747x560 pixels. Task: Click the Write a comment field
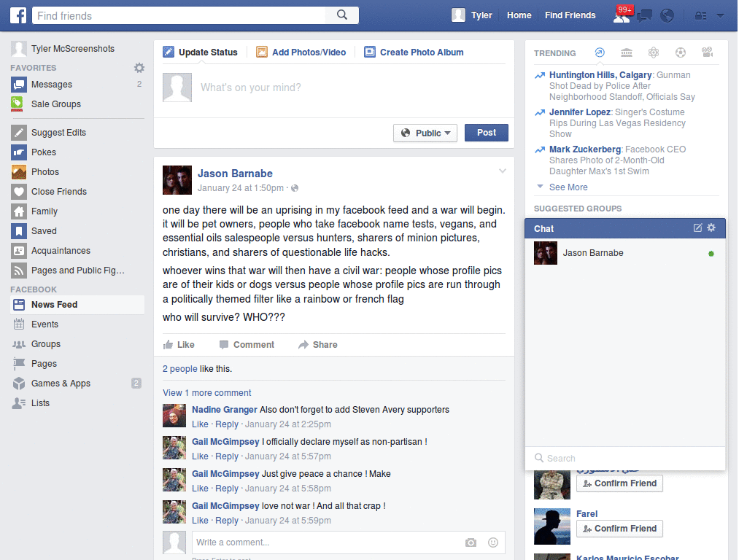[x=328, y=542]
